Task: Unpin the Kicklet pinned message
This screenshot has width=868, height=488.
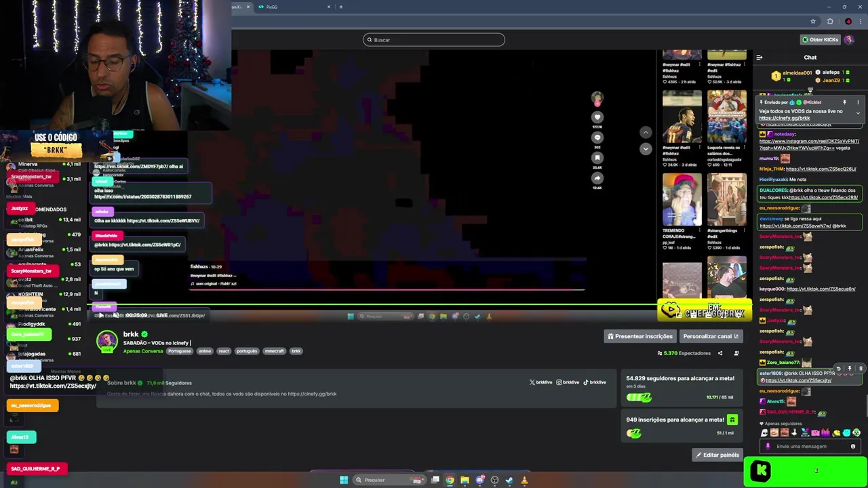Action: point(844,102)
